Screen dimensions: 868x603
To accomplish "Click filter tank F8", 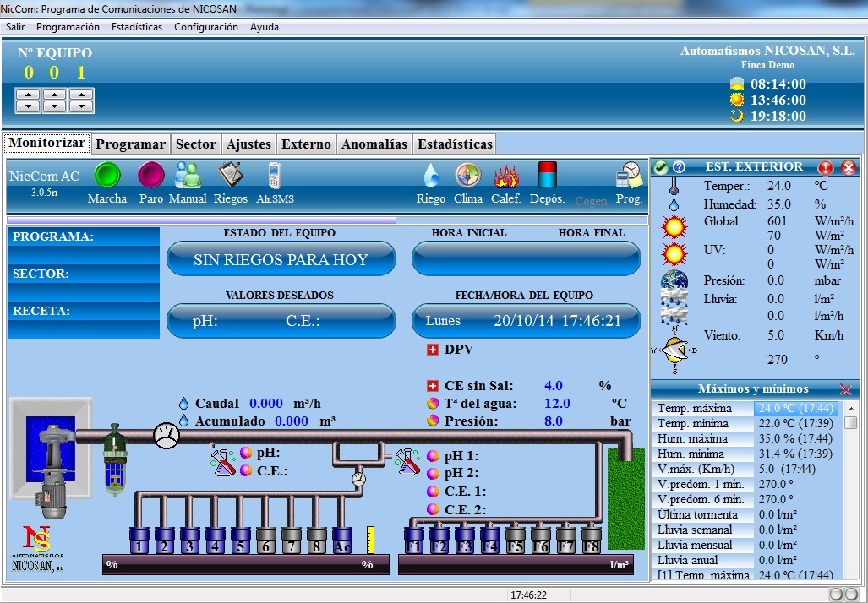I will [592, 541].
